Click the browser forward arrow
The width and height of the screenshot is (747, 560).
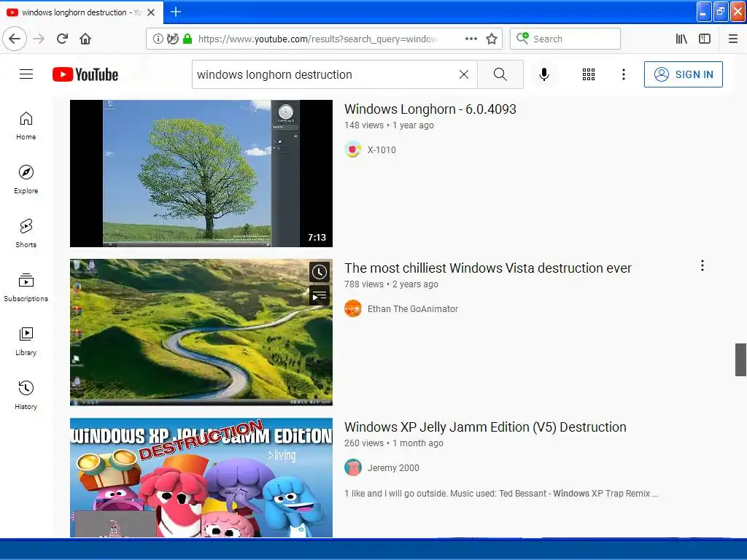[39, 39]
